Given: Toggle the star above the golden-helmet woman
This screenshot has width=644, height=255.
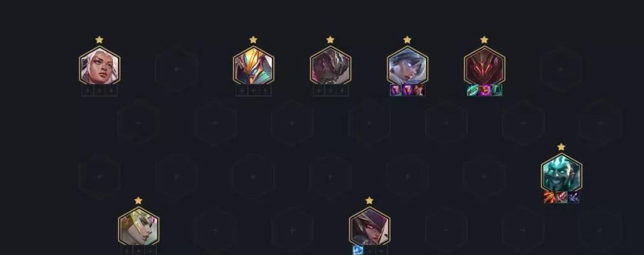Looking at the screenshot, I should [x=138, y=200].
